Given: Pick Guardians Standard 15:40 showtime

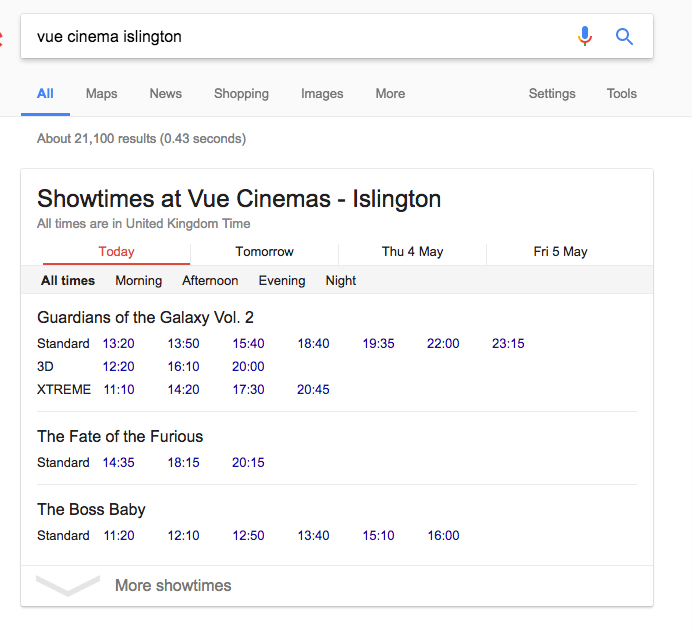Looking at the screenshot, I should 248,343.
